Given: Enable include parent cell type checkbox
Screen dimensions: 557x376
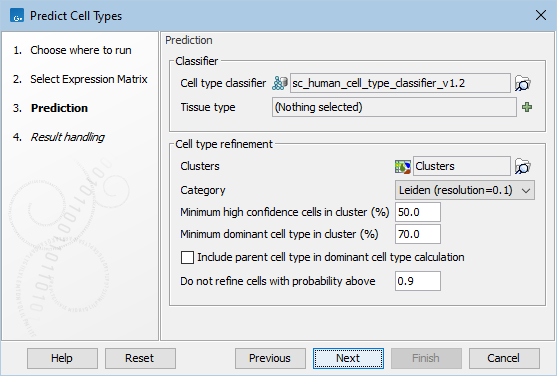Looking at the screenshot, I should [x=187, y=257].
